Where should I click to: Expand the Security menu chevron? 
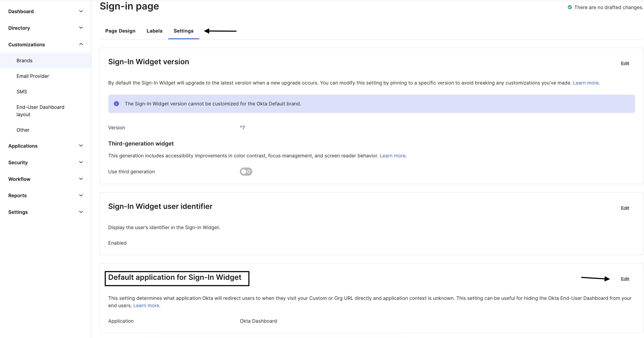[x=81, y=162]
